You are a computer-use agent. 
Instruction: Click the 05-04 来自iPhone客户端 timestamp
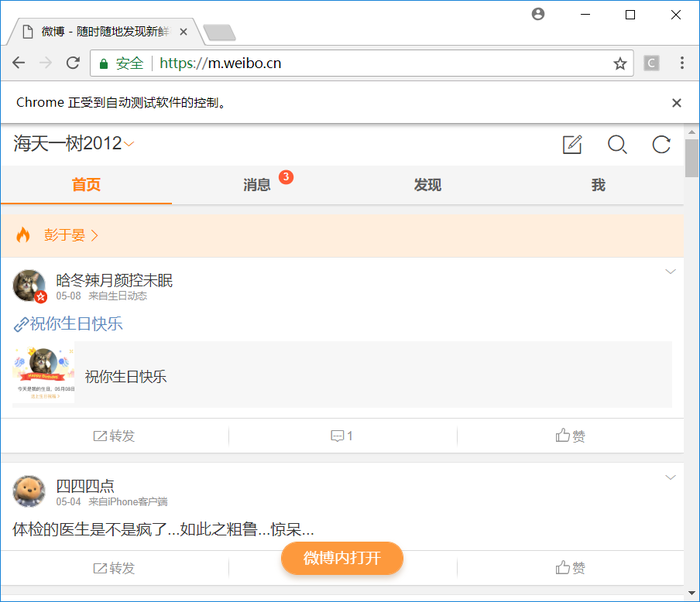click(x=112, y=502)
